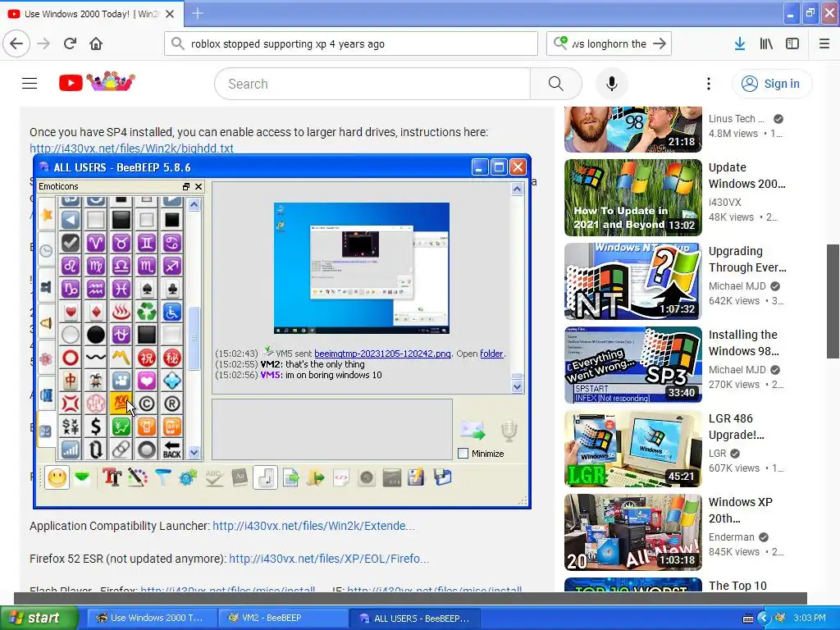The height and width of the screenshot is (630, 840).
Task: Click the YouTube search magnifier button
Action: [555, 84]
